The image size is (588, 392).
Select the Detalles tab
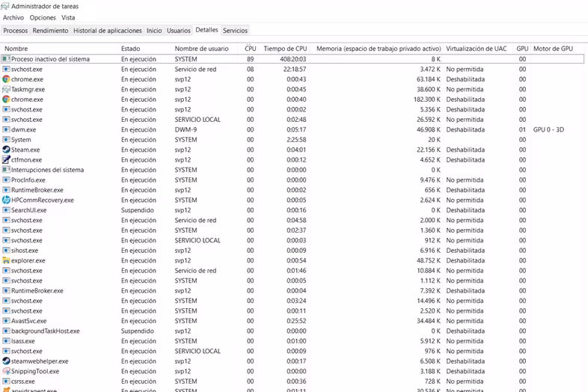(x=206, y=30)
